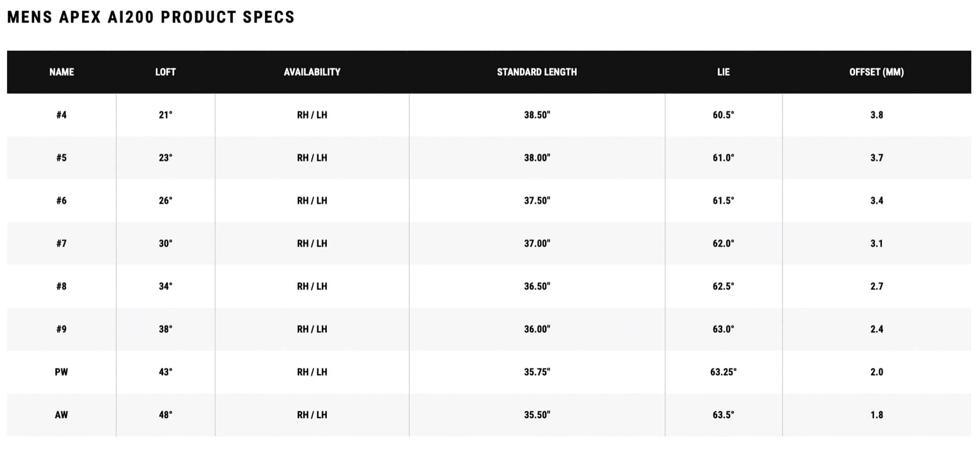This screenshot has height=450, width=980.
Task: Click the 37.00" standard length cell
Action: [x=537, y=244]
